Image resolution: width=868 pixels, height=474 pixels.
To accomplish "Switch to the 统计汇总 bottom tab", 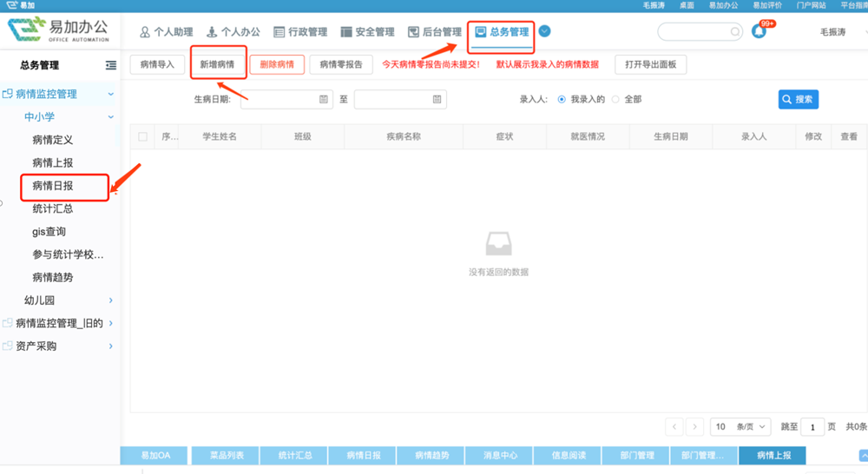I will click(x=295, y=455).
